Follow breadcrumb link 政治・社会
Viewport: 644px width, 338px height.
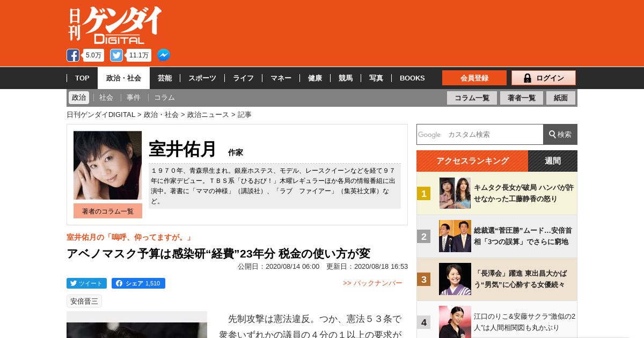click(x=161, y=115)
